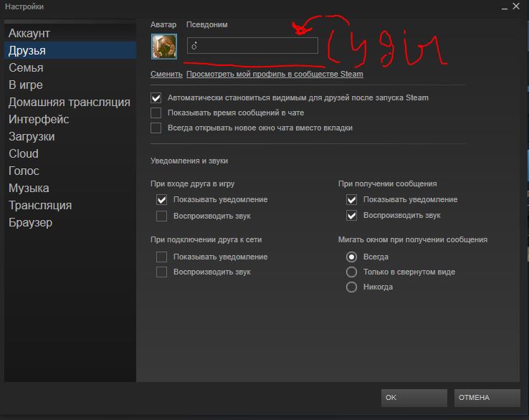
Task: Uncheck play sound on message received
Action: pos(351,216)
